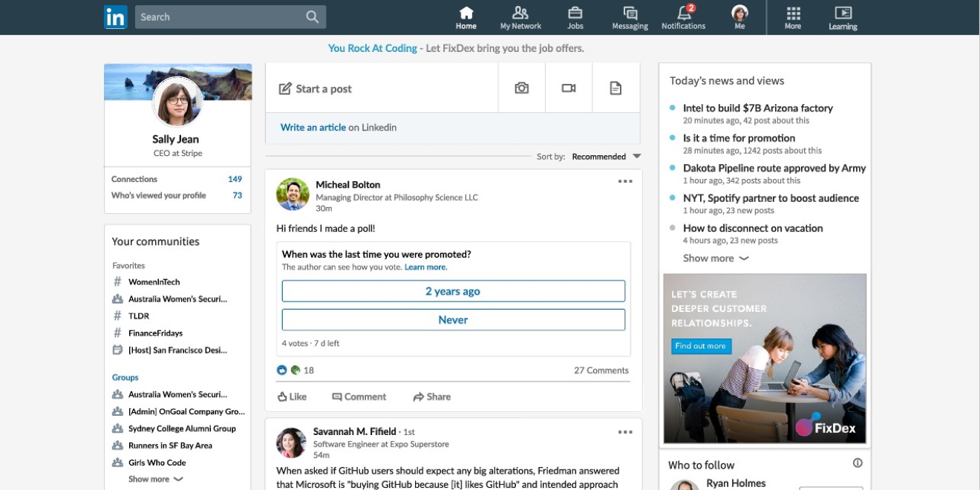Viewport: 980px width, 490px height.
Task: Expand Show more in communities list
Action: (x=156, y=480)
